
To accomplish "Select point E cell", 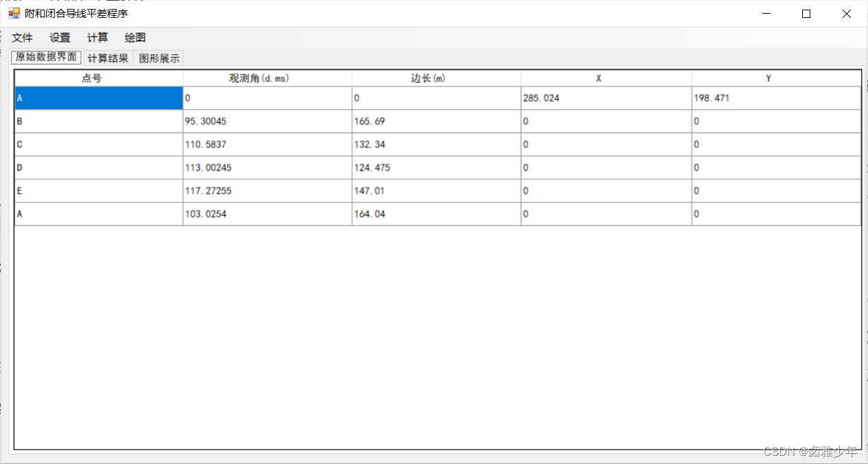I will click(x=99, y=192).
